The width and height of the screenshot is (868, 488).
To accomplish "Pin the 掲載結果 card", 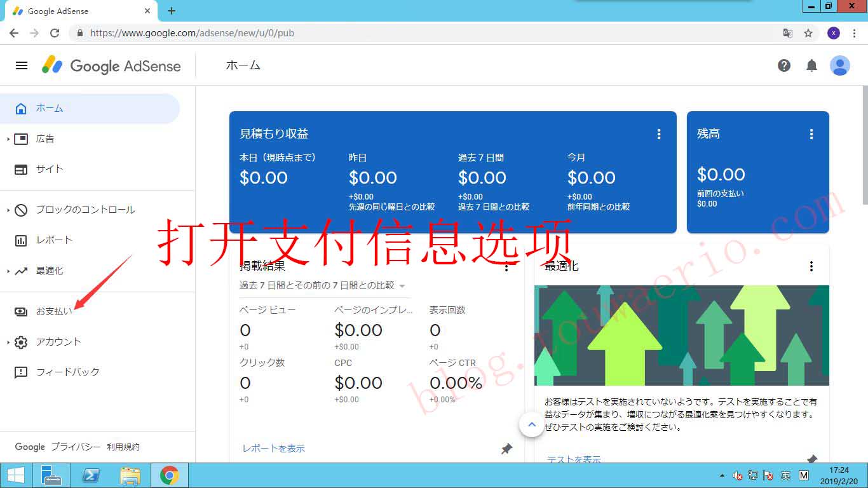I will point(506,449).
